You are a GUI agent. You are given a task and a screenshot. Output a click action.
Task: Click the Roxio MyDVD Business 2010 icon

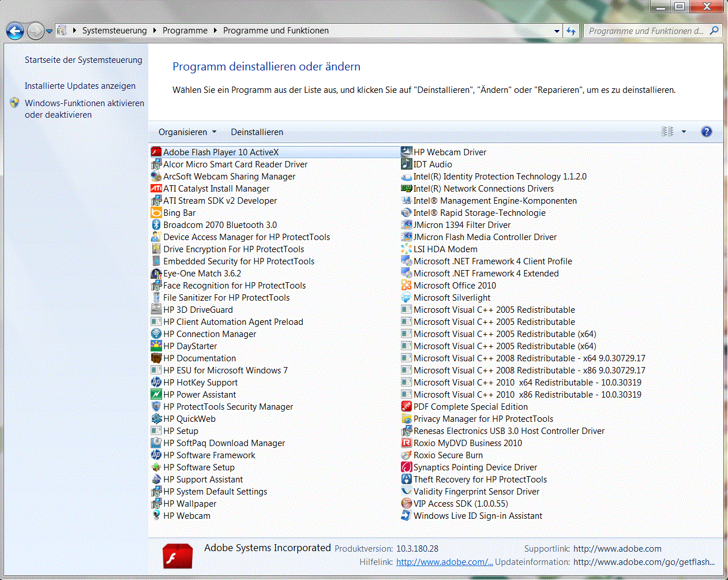(406, 443)
